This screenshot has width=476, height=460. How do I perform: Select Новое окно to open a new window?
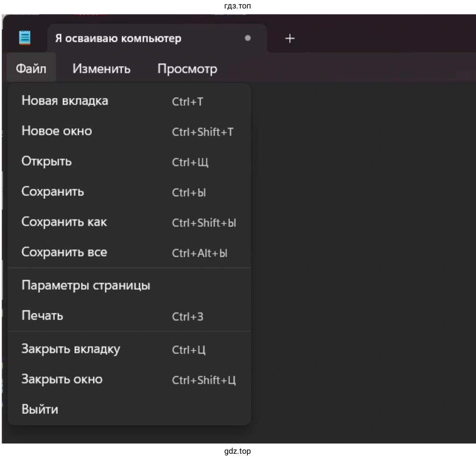57,131
